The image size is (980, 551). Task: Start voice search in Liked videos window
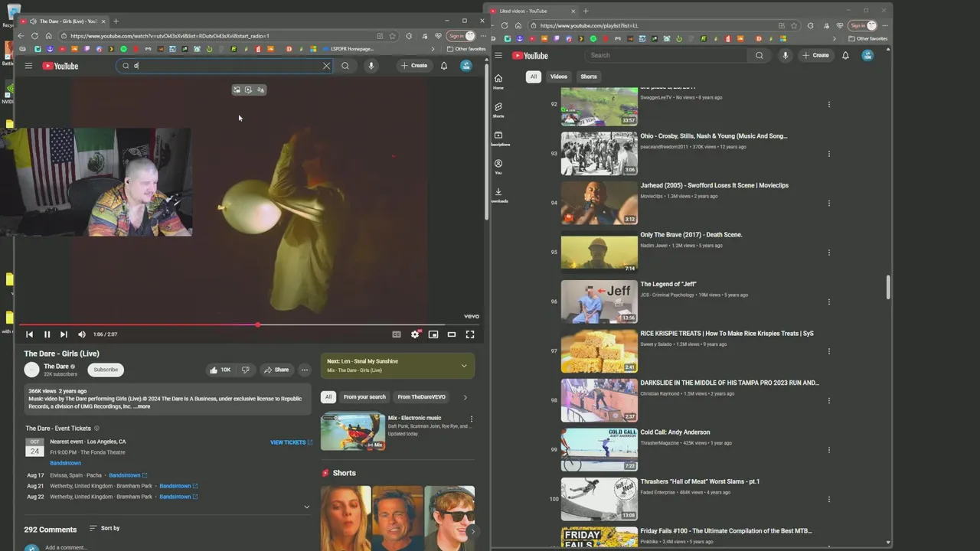click(x=785, y=55)
